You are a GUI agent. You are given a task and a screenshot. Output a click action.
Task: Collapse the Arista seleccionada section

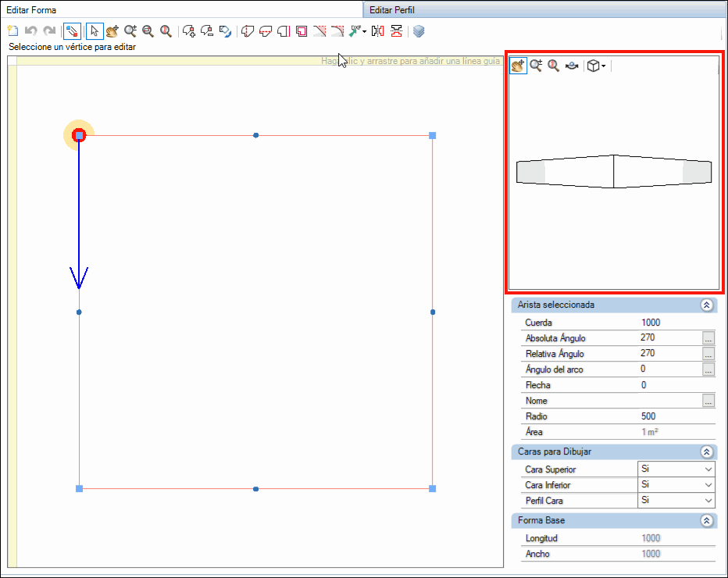pyautogui.click(x=707, y=305)
